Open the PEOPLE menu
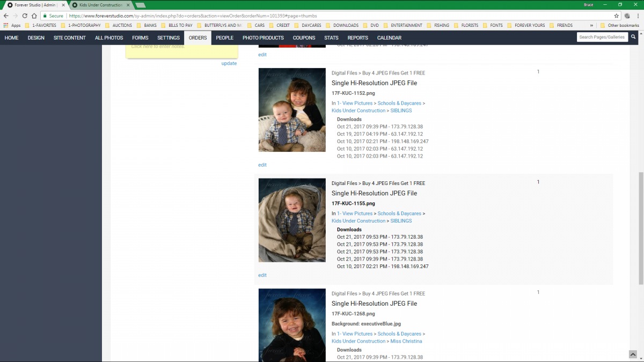The height and width of the screenshot is (362, 644). point(224,38)
